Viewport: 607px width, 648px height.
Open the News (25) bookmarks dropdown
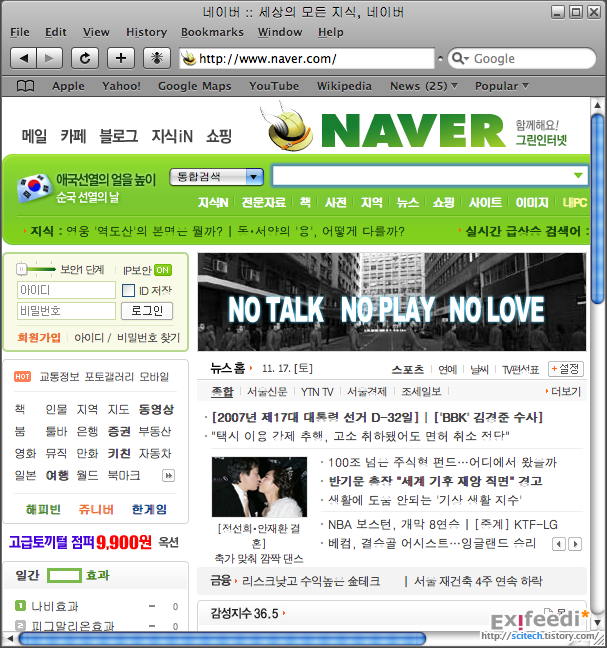coord(424,86)
